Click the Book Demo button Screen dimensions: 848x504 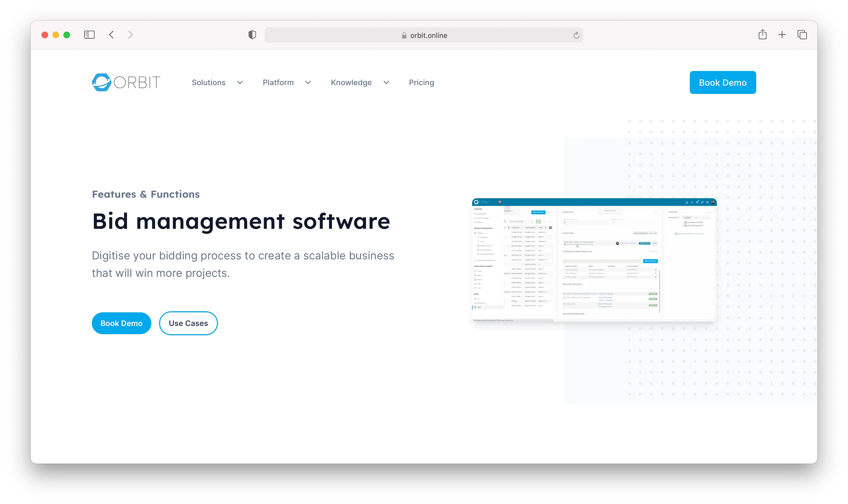click(x=723, y=82)
